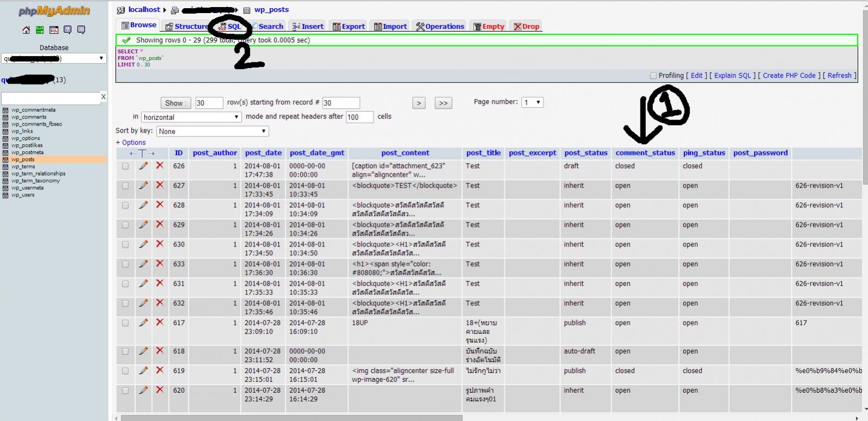This screenshot has width=868, height=421.
Task: Tick the checkbox for row 627
Action: [x=125, y=186]
